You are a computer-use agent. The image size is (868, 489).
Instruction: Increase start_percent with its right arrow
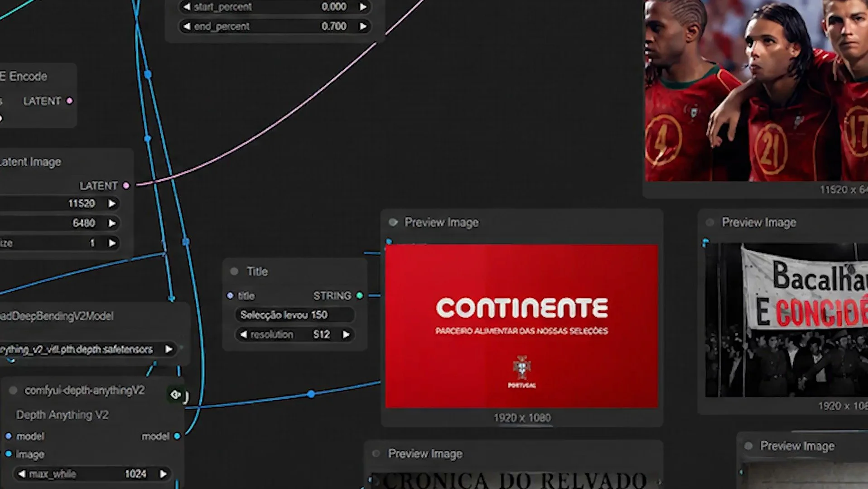pyautogui.click(x=363, y=7)
